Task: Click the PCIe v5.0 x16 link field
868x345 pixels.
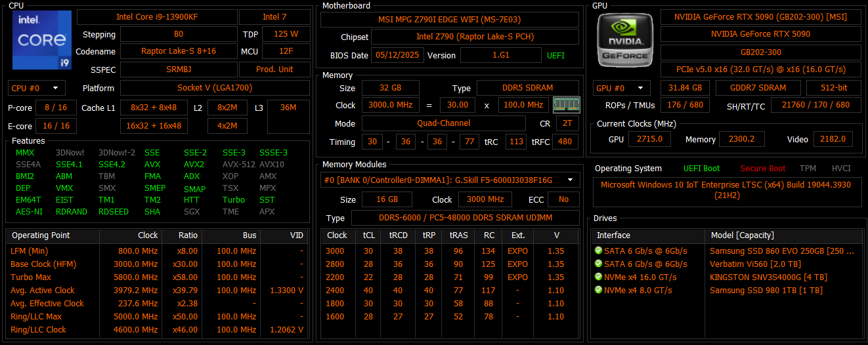Action: pyautogui.click(x=760, y=70)
